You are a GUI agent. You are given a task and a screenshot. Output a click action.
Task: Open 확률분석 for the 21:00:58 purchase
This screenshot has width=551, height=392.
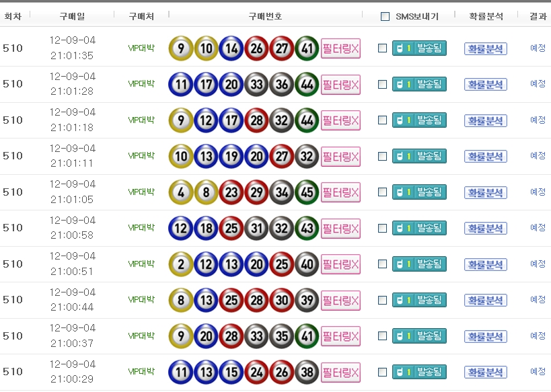(x=485, y=228)
